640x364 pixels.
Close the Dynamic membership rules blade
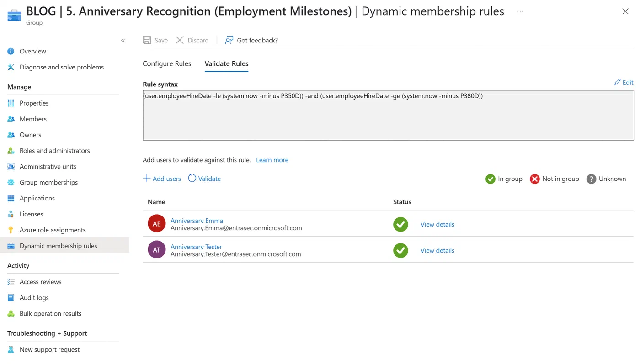tap(625, 11)
